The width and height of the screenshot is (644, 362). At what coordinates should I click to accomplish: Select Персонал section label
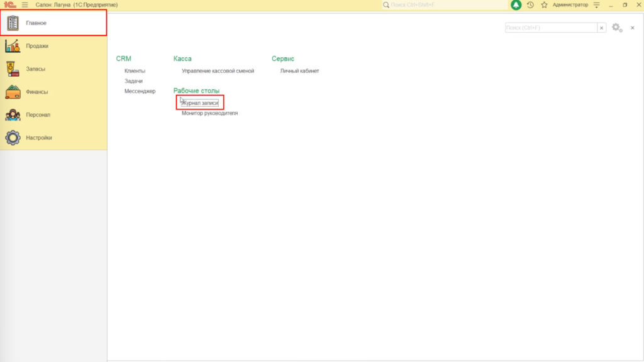coord(38,115)
